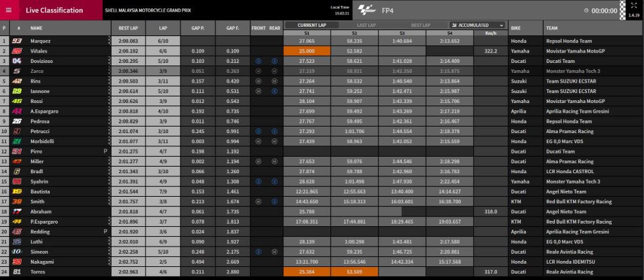Click Marquez's best lap 2:00.083
This screenshot has height=280, width=644.
click(x=128, y=41)
